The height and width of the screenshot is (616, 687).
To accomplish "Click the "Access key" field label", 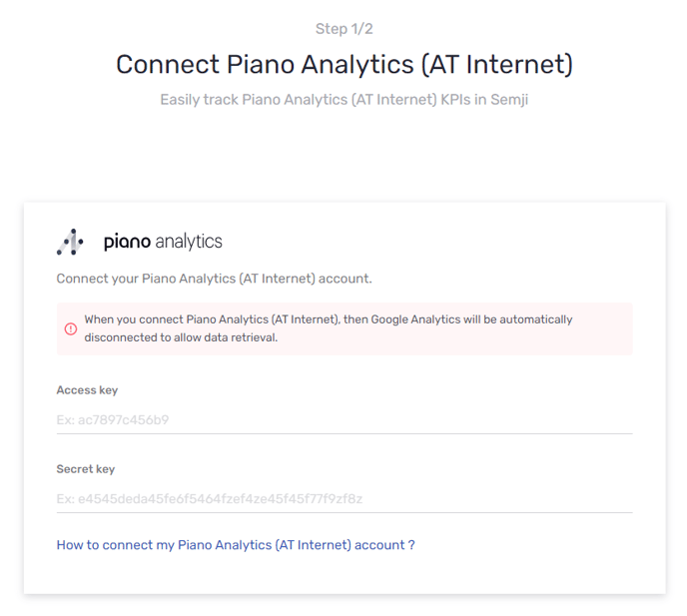I will [x=87, y=390].
